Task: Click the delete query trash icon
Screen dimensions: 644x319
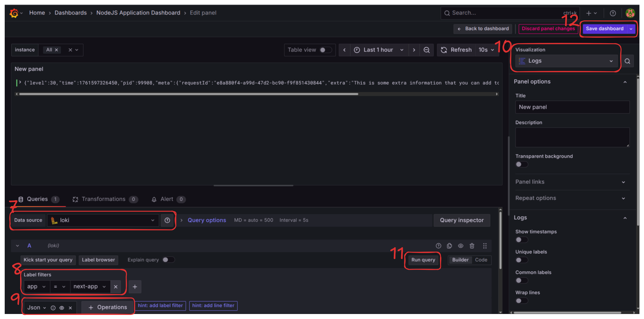Action: pyautogui.click(x=472, y=246)
